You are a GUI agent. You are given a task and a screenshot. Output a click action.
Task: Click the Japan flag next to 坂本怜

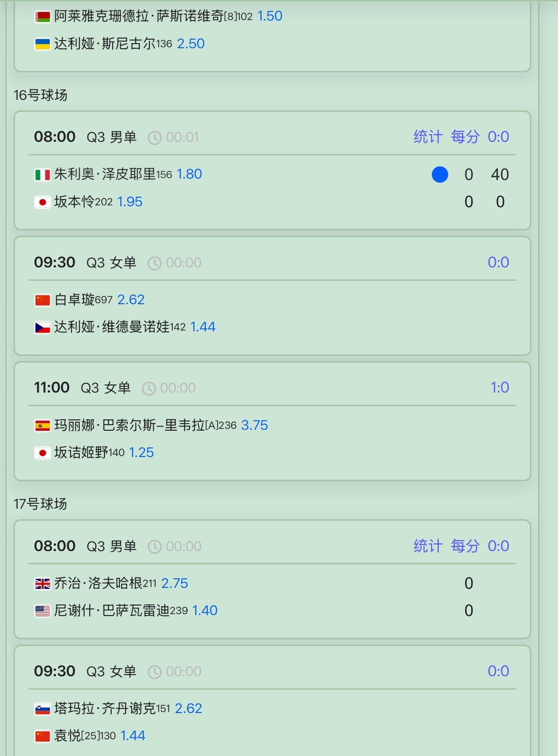point(42,202)
